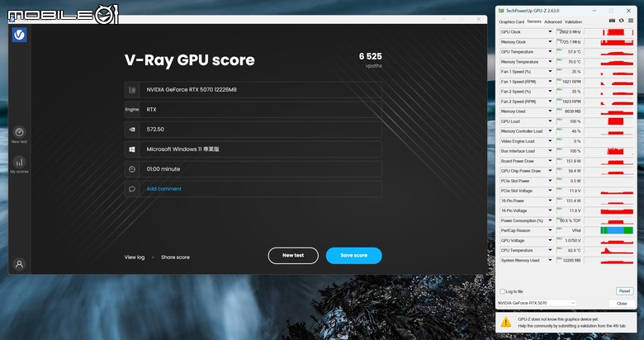Click the NVIDIA driver icon beside 572.50
644x340 pixels.
(x=132, y=130)
